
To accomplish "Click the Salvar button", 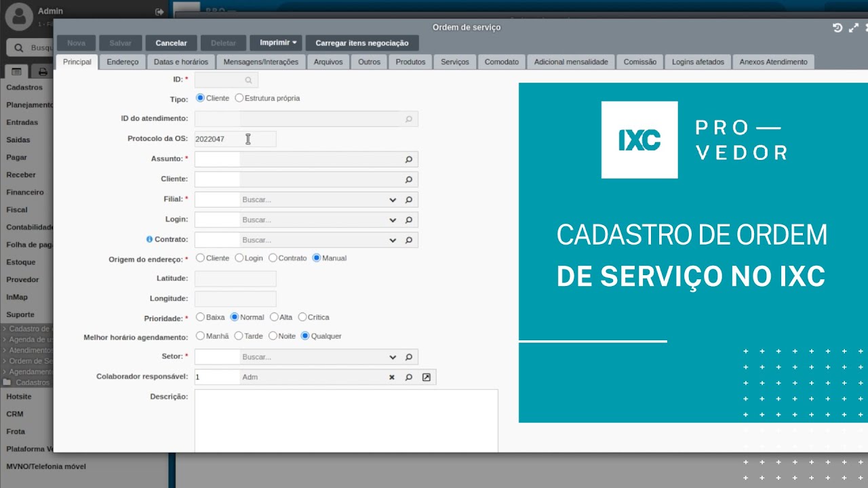I will (121, 43).
